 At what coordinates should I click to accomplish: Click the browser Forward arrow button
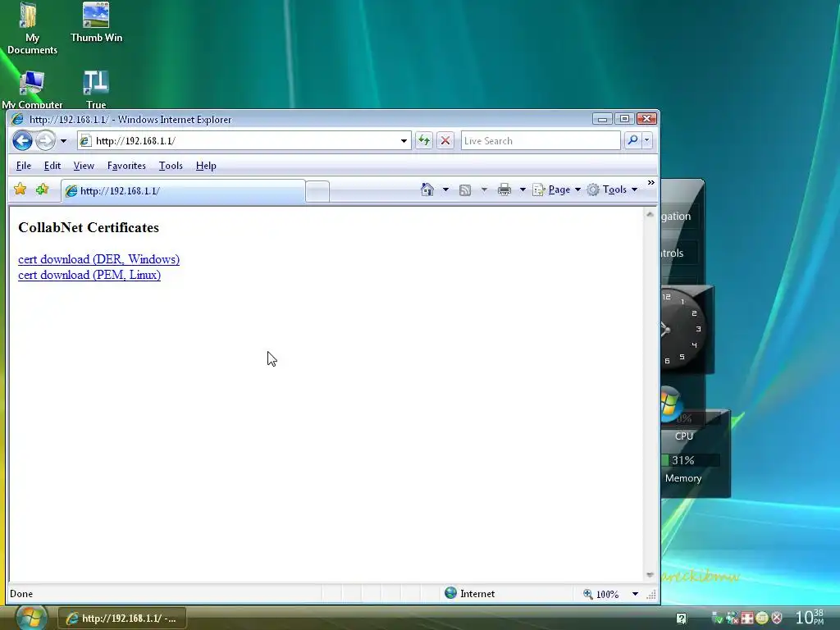coord(46,141)
